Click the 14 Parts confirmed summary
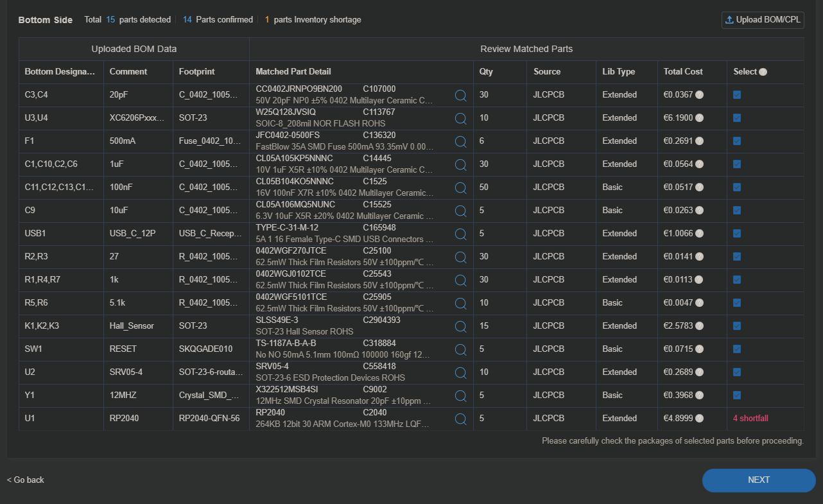The width and height of the screenshot is (823, 504). pos(218,20)
